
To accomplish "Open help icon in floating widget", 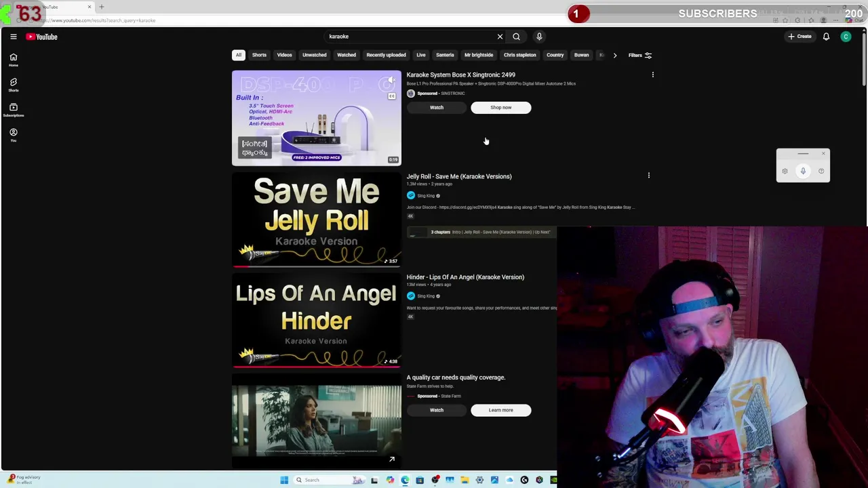I will click(821, 171).
